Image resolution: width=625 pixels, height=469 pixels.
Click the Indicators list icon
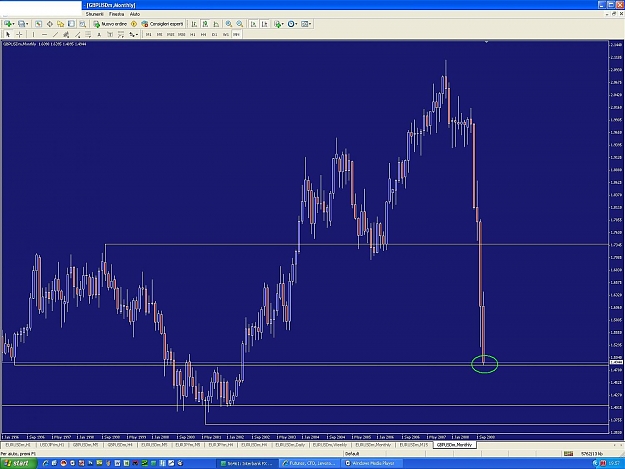277,24
